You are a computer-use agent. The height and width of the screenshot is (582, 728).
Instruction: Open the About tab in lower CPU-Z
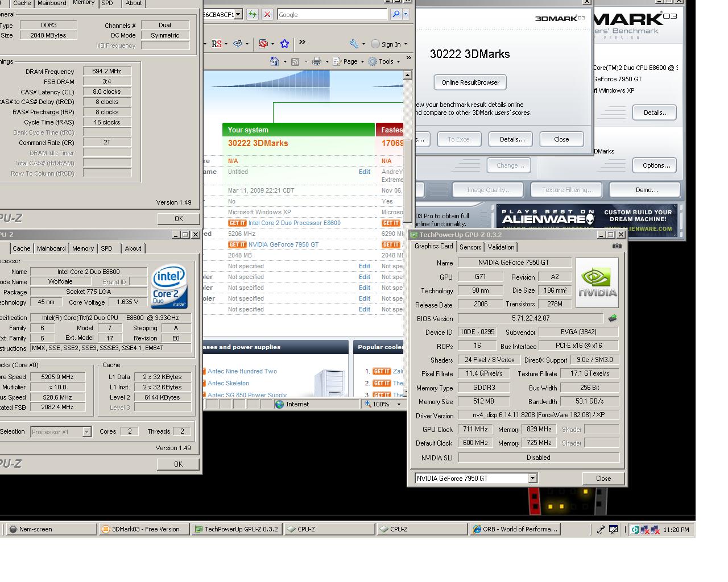click(133, 248)
